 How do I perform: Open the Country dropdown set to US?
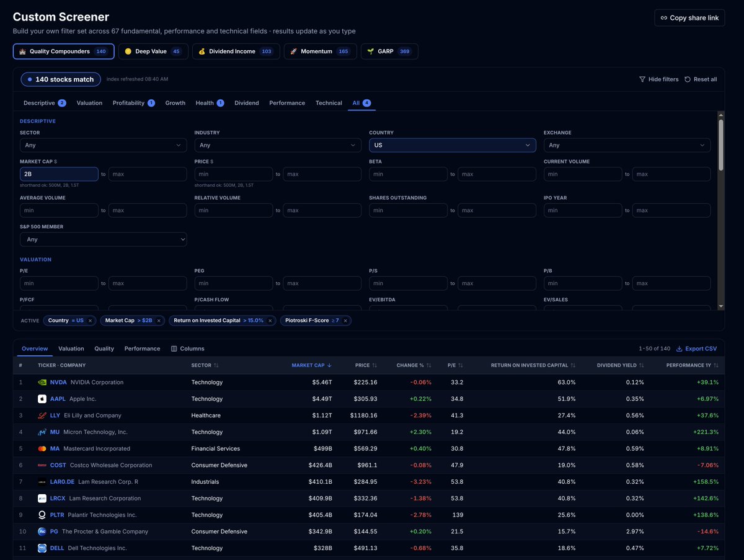(x=453, y=145)
